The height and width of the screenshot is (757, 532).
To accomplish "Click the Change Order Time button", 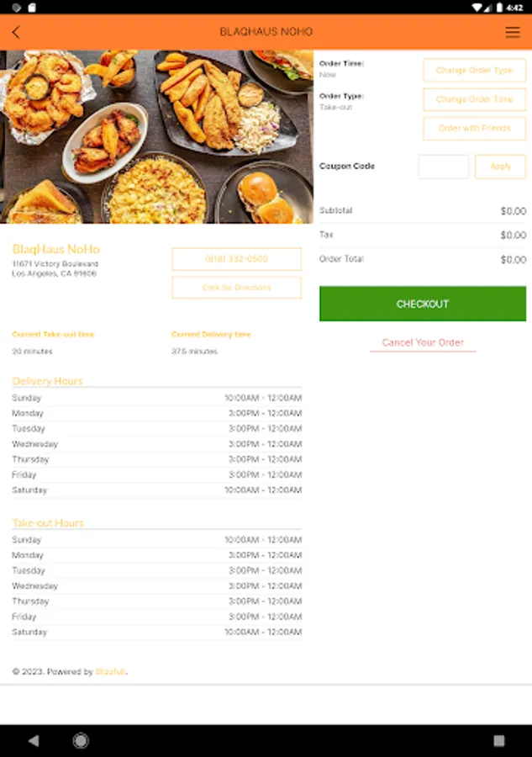I will (474, 99).
